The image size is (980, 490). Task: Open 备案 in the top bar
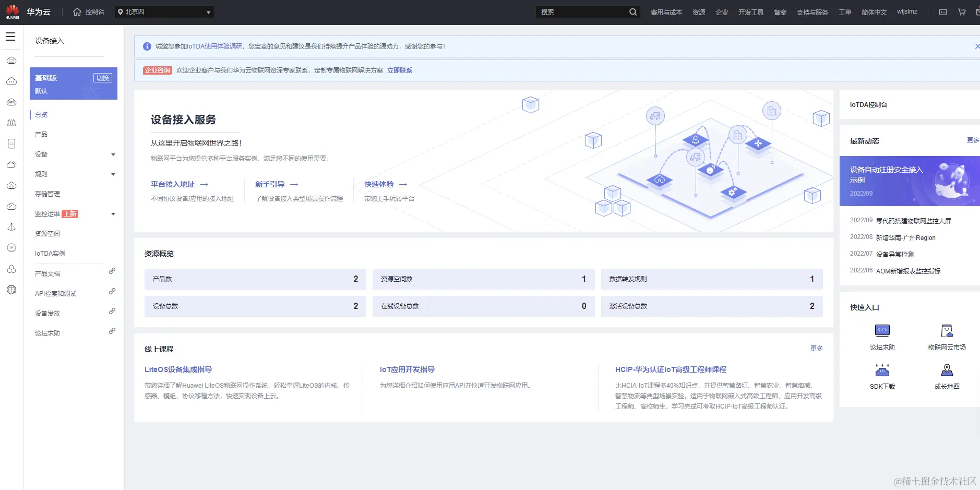click(x=780, y=12)
